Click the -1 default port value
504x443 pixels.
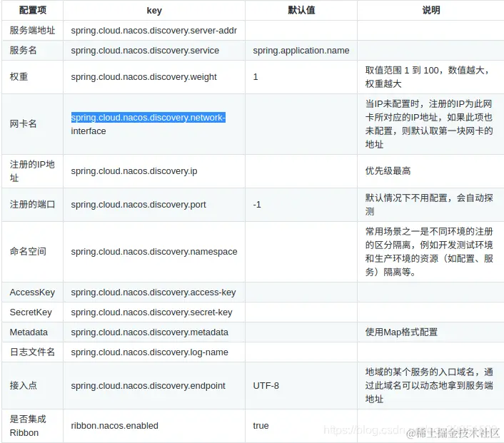[x=257, y=205]
